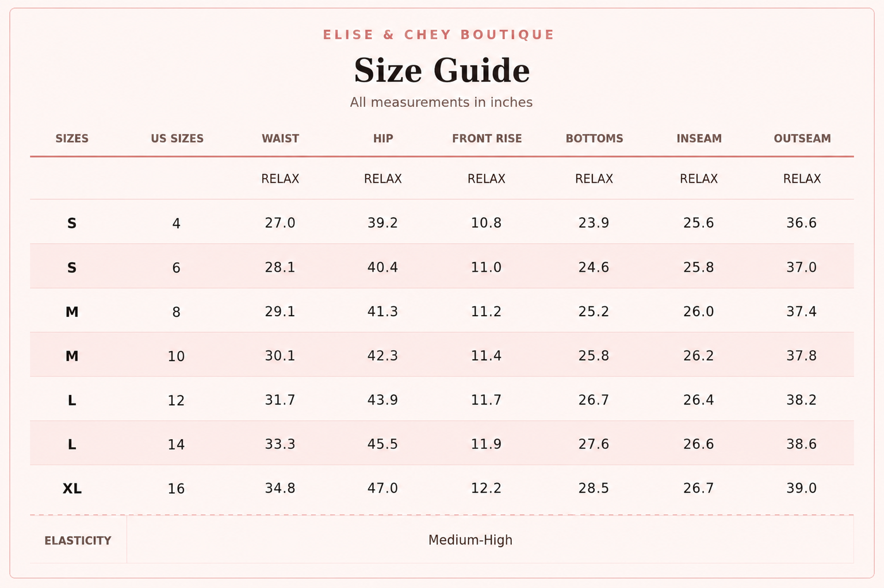Click bottoms value 25.8
884x588 pixels.
pos(594,356)
